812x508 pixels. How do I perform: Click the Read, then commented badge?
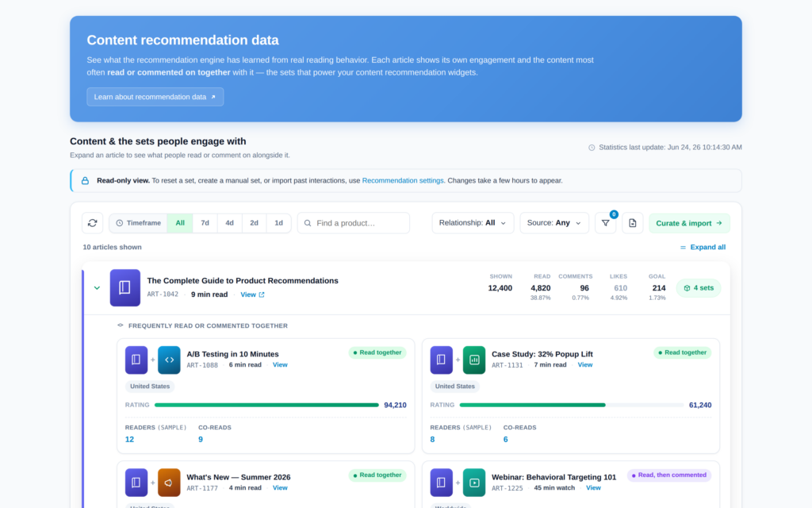point(669,475)
